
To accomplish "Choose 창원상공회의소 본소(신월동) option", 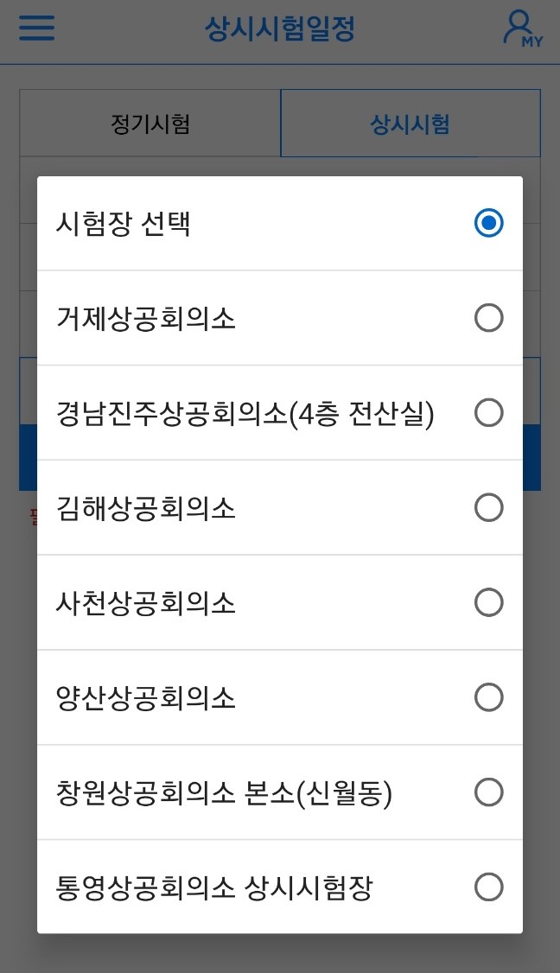I will pyautogui.click(x=489, y=792).
